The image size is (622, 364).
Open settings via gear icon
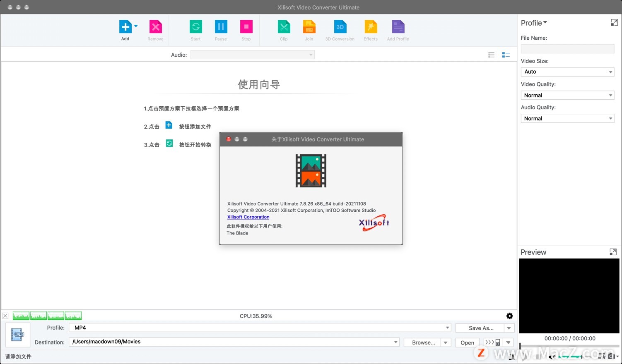[x=509, y=316]
